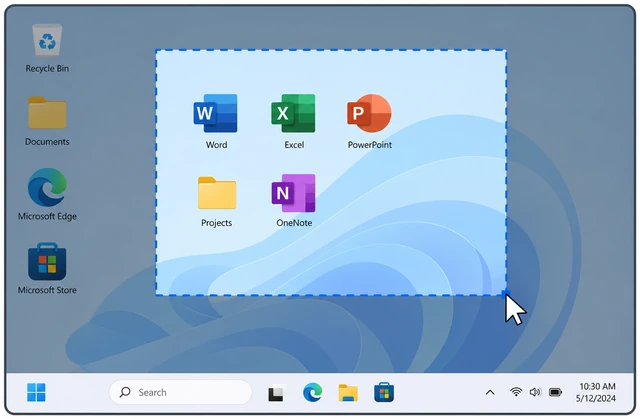This screenshot has width=640, height=419.
Task: Click the magnifier icon in Search
Action: pos(125,392)
